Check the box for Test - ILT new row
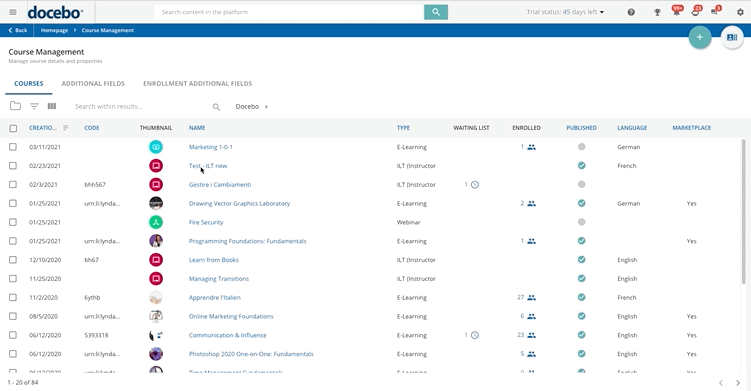Image resolution: width=751 pixels, height=391 pixels. coord(13,165)
